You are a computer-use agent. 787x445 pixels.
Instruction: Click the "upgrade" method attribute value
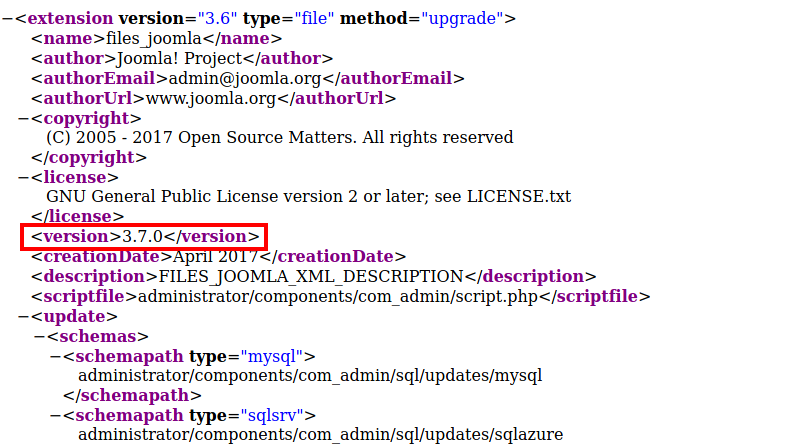[462, 19]
